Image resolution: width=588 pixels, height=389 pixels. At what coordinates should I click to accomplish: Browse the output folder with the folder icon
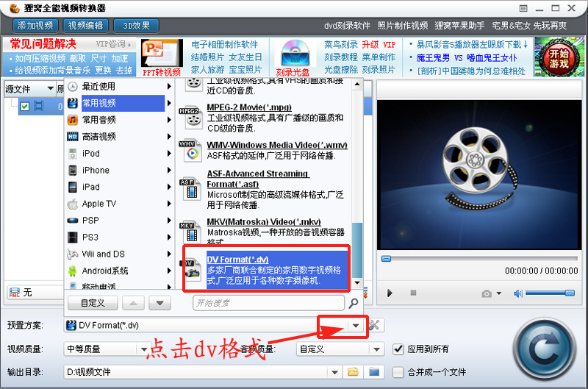[x=353, y=372]
